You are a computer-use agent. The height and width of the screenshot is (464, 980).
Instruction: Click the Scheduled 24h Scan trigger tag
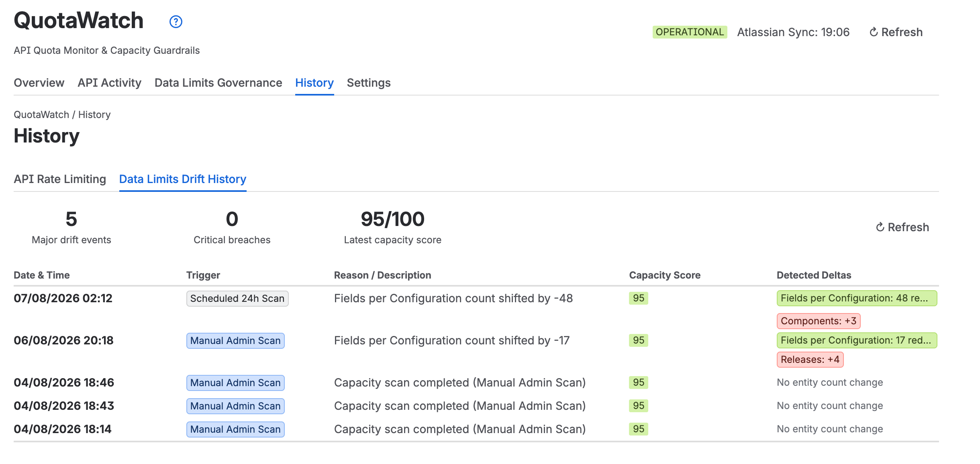237,299
